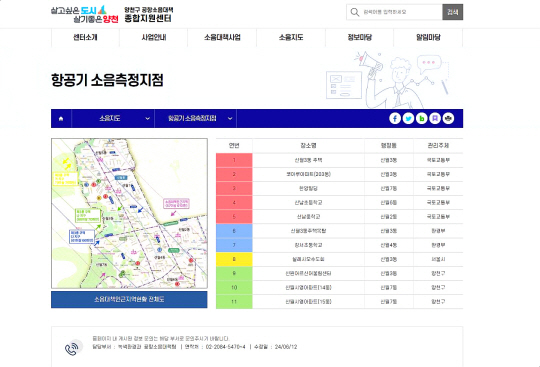Click the green cell numbered 10
The height and width of the screenshot is (367, 540).
(x=234, y=287)
